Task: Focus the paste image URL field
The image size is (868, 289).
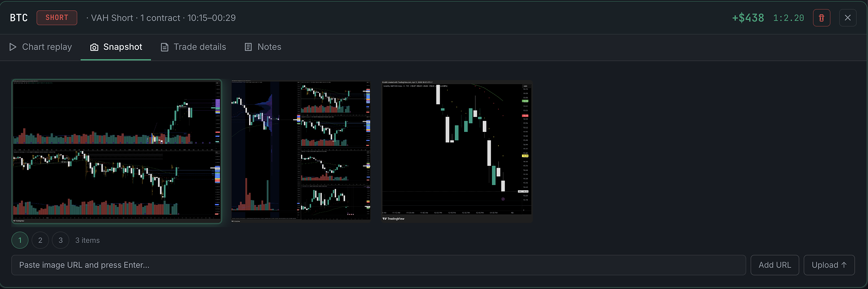Action: pos(379,265)
